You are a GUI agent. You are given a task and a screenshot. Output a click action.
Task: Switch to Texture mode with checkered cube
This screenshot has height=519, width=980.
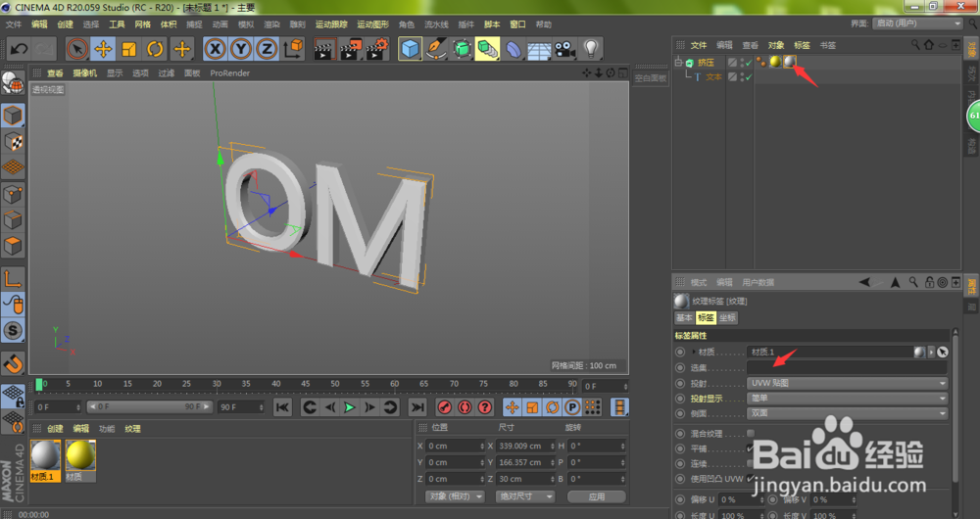click(x=13, y=142)
